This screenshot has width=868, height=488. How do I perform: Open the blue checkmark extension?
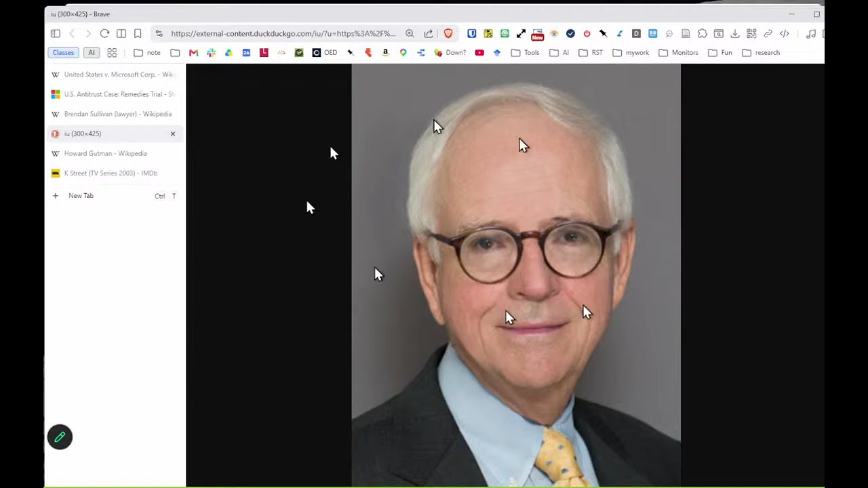tap(570, 33)
